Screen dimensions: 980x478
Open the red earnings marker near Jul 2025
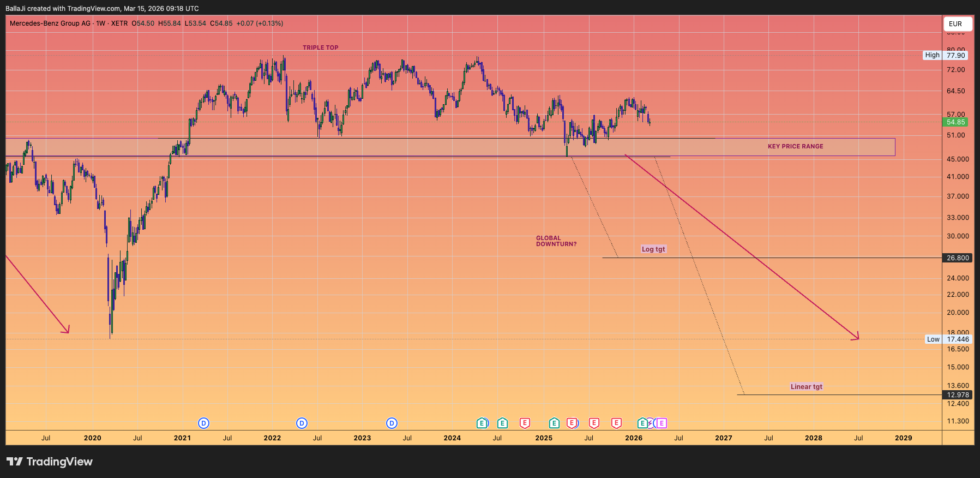tap(594, 423)
